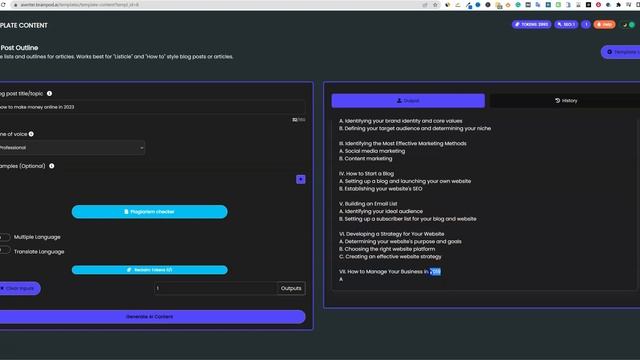Click 'C. Creating an effective website strategy'
Viewport: 640px width, 360px height.
(x=390, y=257)
